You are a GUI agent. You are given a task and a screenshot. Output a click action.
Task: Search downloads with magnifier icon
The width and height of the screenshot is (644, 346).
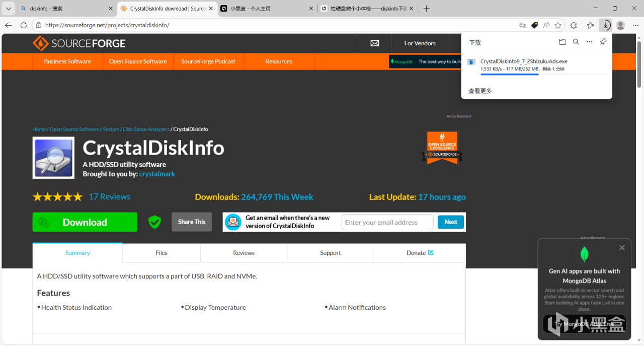pyautogui.click(x=576, y=42)
